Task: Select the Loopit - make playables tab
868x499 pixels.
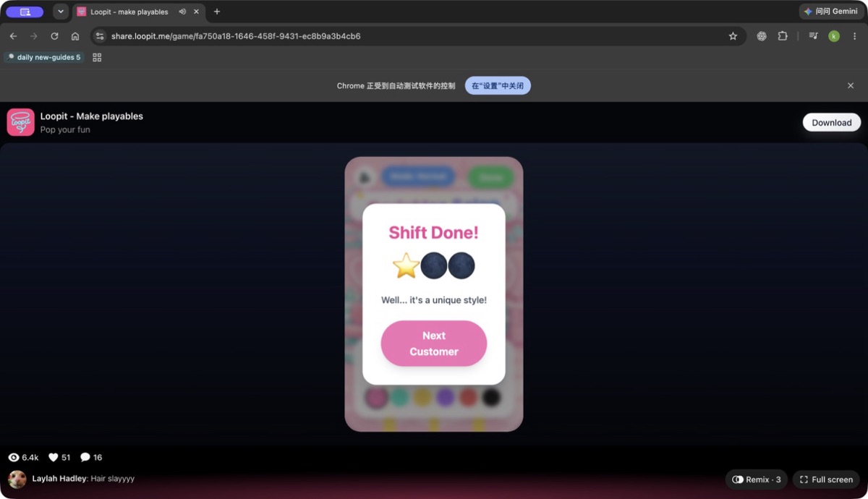Action: [138, 12]
